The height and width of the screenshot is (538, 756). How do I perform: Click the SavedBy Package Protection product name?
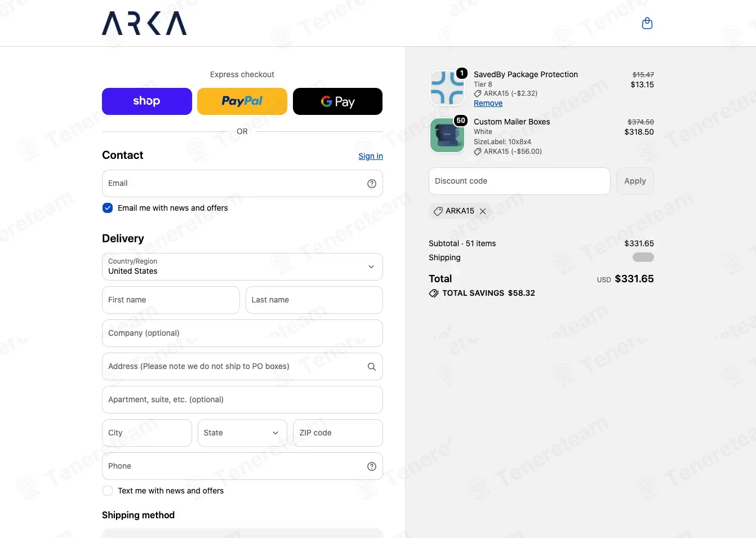526,74
